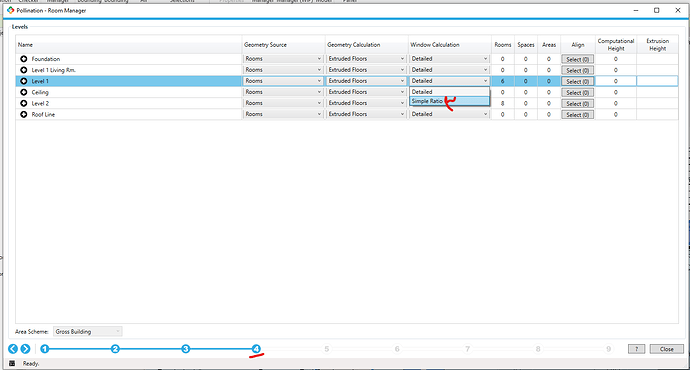Click Select (0) button for Roof Line
The height and width of the screenshot is (370, 690).
pyautogui.click(x=577, y=115)
